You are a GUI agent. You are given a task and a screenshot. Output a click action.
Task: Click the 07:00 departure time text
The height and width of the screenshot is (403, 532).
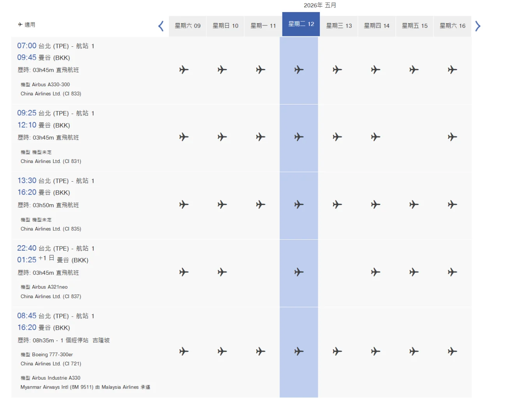click(26, 46)
